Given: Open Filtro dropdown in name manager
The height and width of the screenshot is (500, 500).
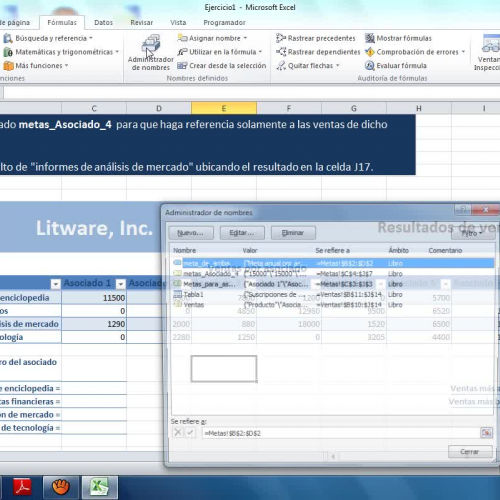Looking at the screenshot, I should pyautogui.click(x=473, y=233).
